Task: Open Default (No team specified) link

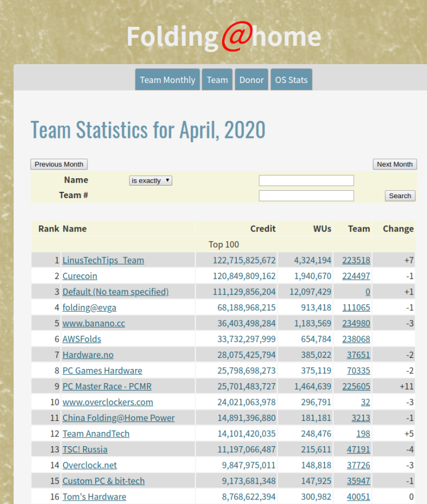Action: click(116, 292)
